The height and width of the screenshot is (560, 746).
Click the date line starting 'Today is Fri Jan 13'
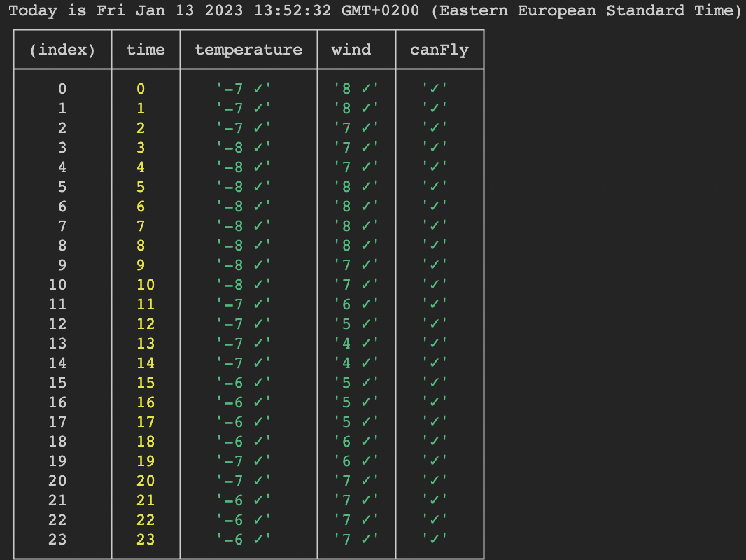[x=375, y=10]
